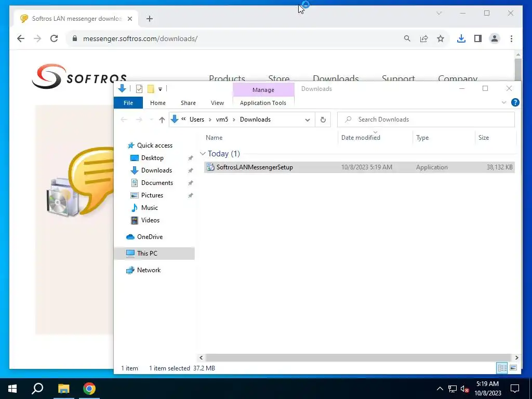This screenshot has width=532, height=399.
Task: Switch to details view layout icon
Action: (502, 368)
